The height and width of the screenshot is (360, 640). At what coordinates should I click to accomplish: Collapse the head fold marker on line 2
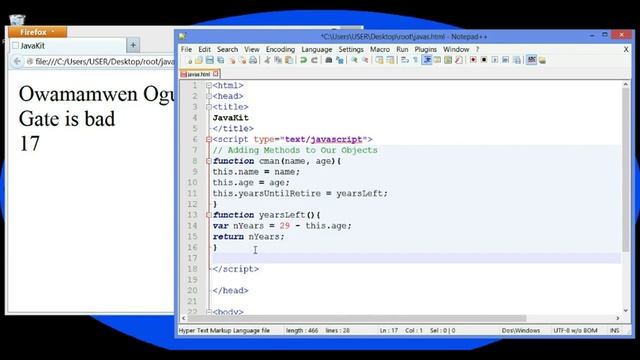(x=209, y=96)
